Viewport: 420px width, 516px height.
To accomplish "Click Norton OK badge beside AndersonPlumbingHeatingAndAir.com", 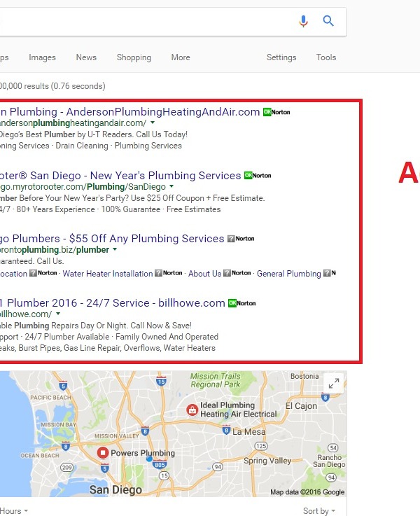I will [276, 112].
